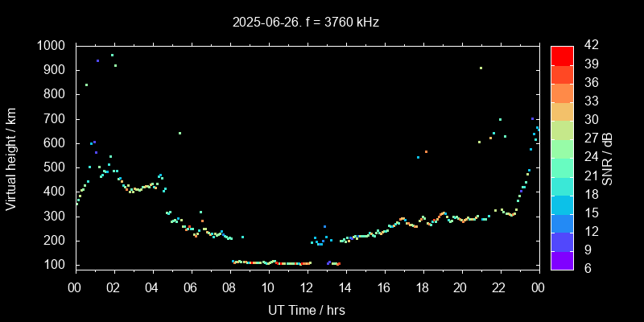Click the 20 hour tick label on x-axis
The image size is (644, 322).
click(460, 288)
